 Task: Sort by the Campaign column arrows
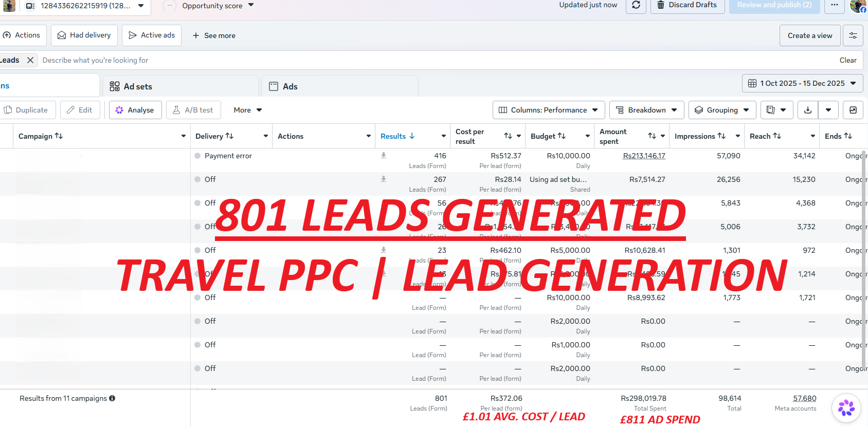pyautogui.click(x=59, y=136)
